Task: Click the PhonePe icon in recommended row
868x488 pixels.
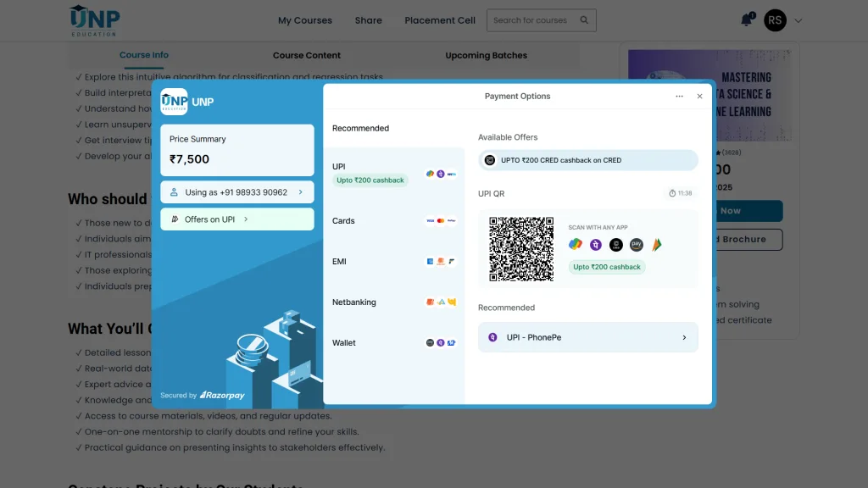Action: click(x=492, y=337)
